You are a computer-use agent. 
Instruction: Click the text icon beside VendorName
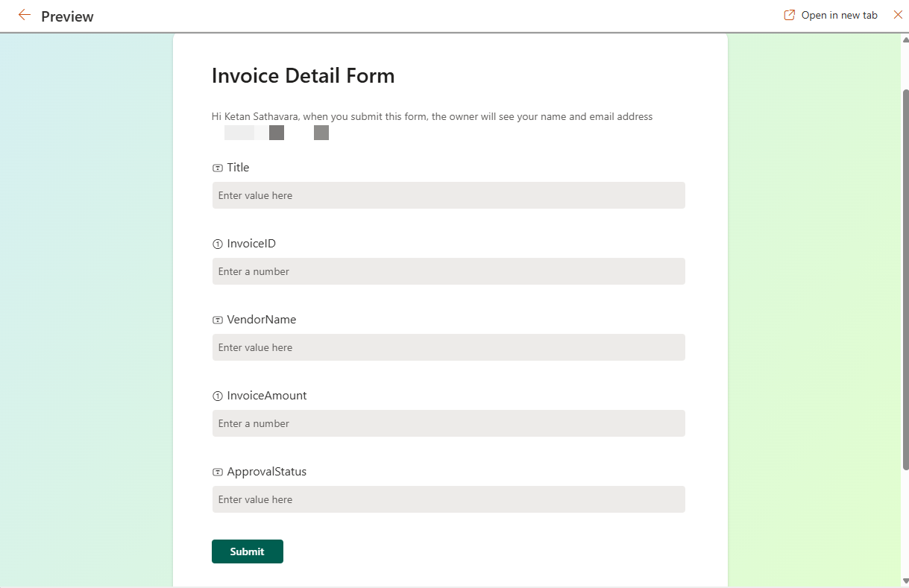click(x=218, y=320)
